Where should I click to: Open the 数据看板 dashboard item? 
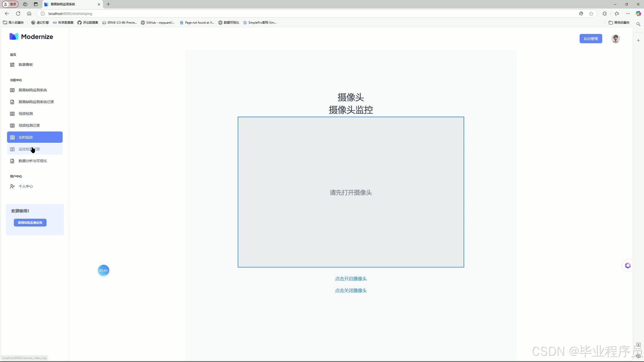pos(25,64)
